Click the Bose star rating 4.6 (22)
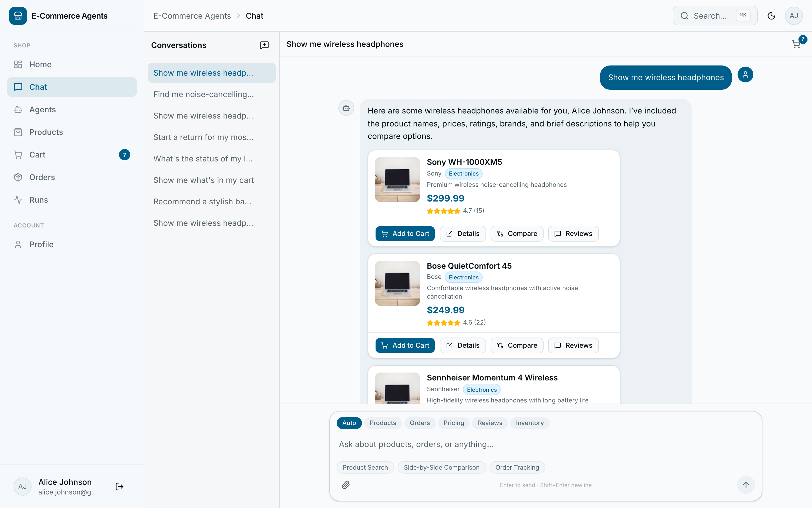This screenshot has height=508, width=812. 456,323
